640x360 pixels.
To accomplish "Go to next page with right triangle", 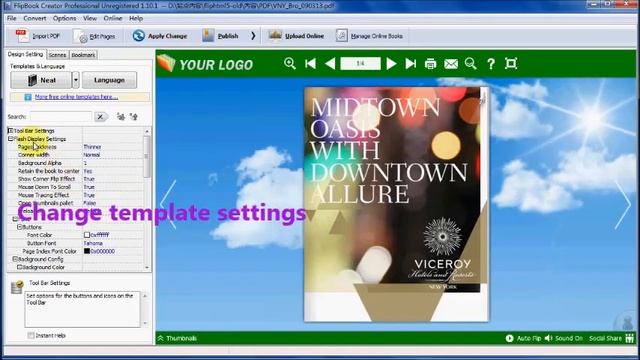I will point(391,63).
